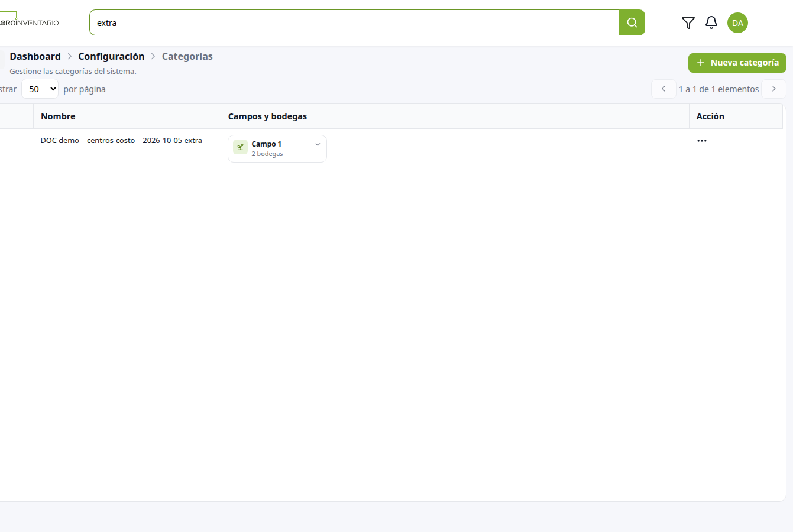Click the green search magnifier button
This screenshot has height=532, width=793.
tap(632, 22)
